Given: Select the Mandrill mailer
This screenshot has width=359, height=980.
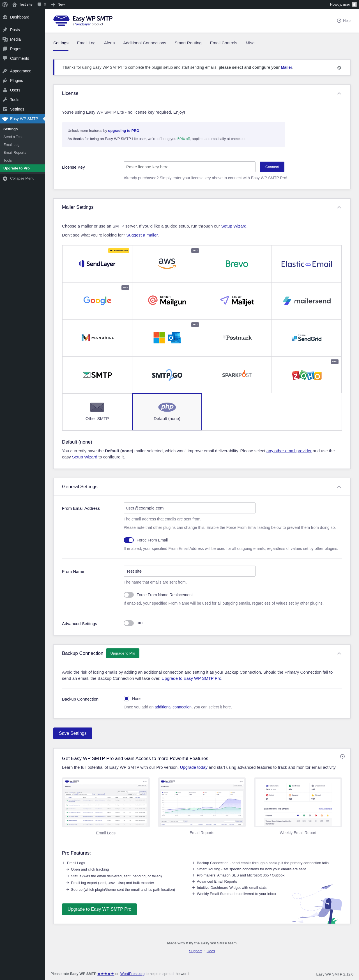Looking at the screenshot, I should [x=97, y=338].
